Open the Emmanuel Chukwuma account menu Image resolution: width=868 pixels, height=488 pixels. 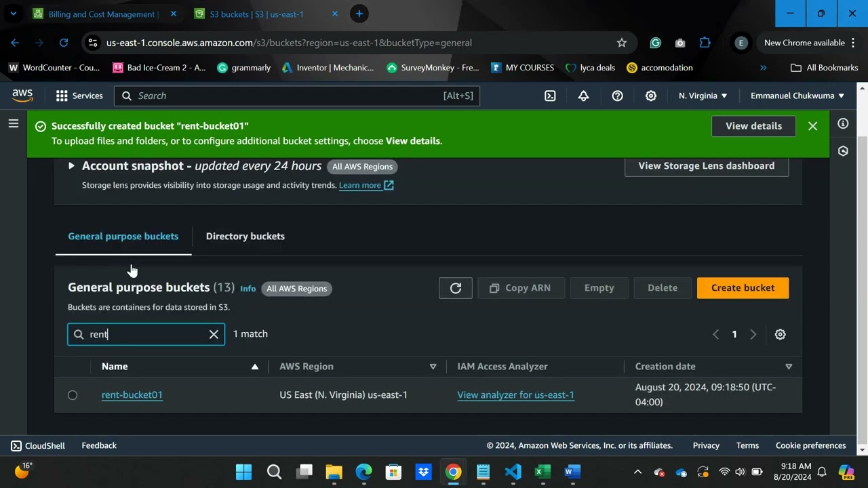pyautogui.click(x=797, y=96)
